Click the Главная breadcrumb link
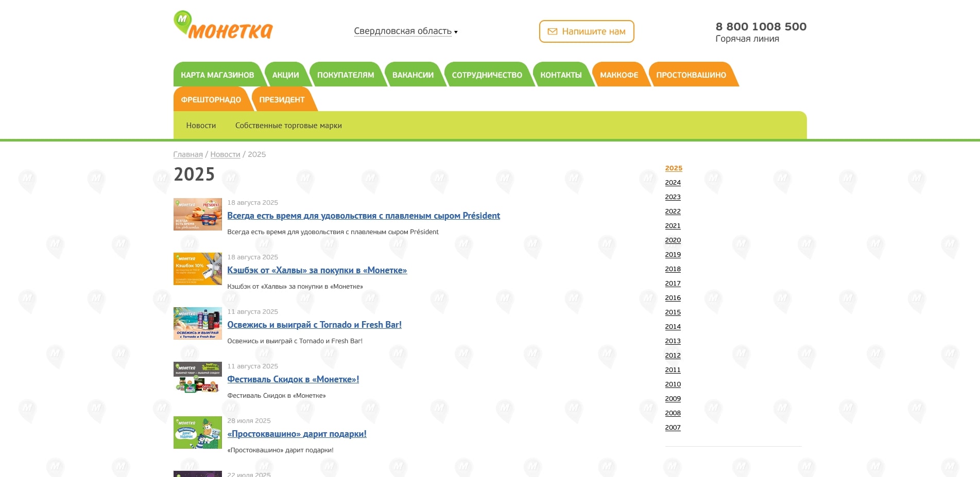This screenshot has width=980, height=477. pyautogui.click(x=188, y=154)
